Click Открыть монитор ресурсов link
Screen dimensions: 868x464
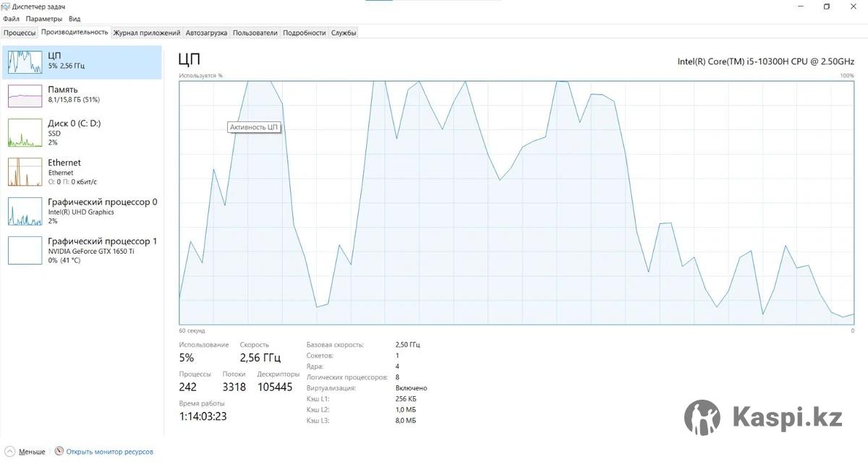tap(110, 452)
